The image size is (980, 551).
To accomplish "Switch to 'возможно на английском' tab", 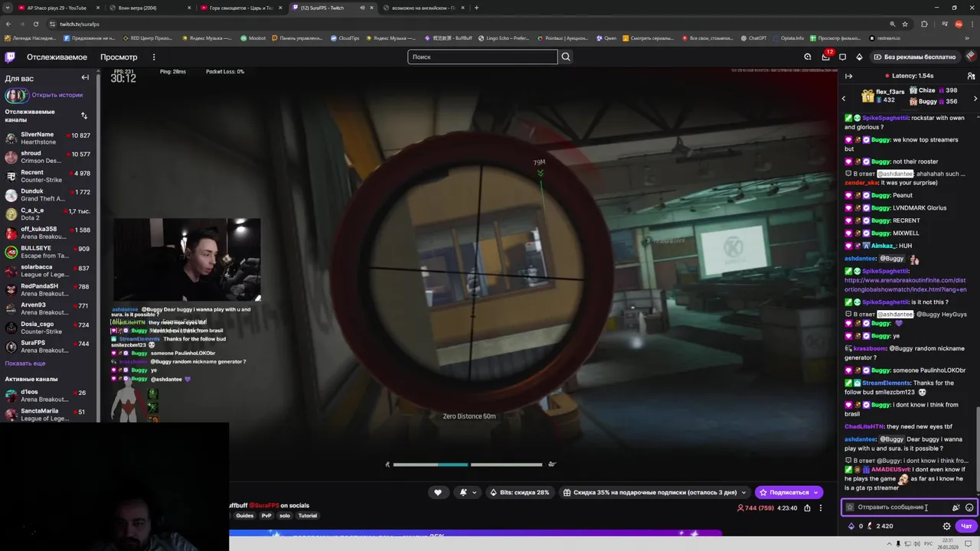I will (x=423, y=8).
